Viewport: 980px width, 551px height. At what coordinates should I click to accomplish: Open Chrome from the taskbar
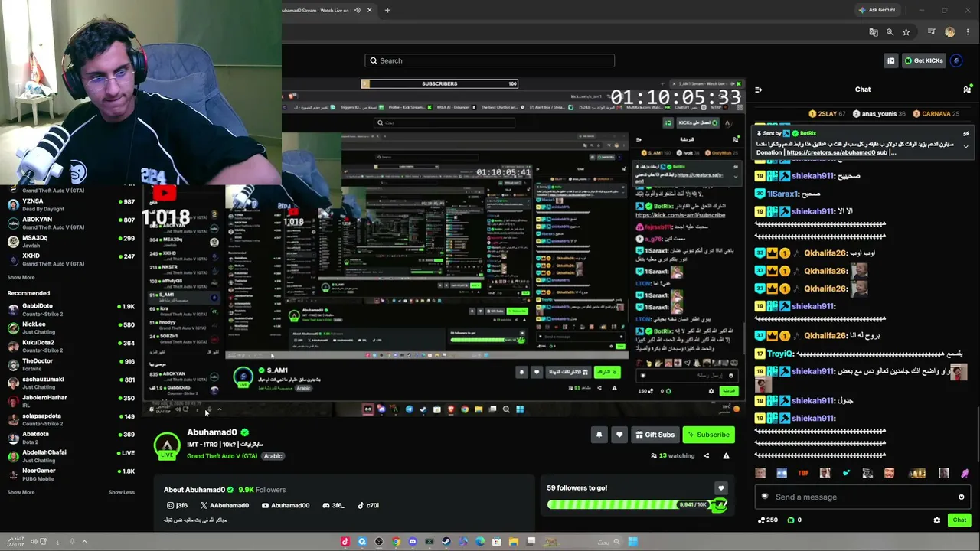[x=396, y=542]
